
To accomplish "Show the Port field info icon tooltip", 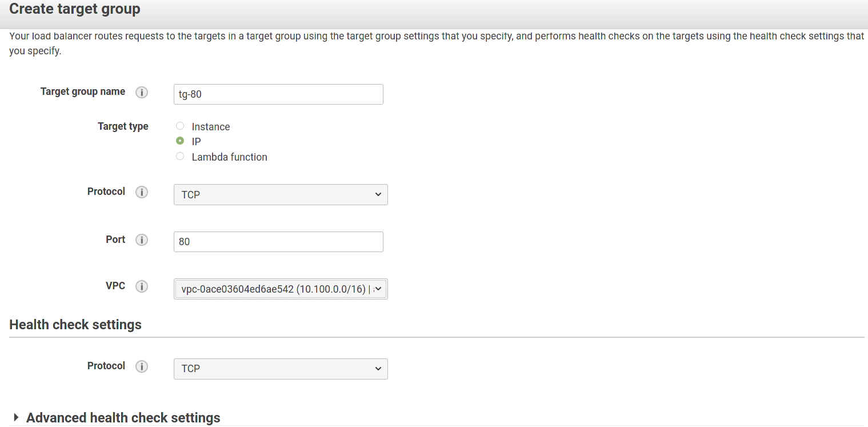I will (142, 240).
